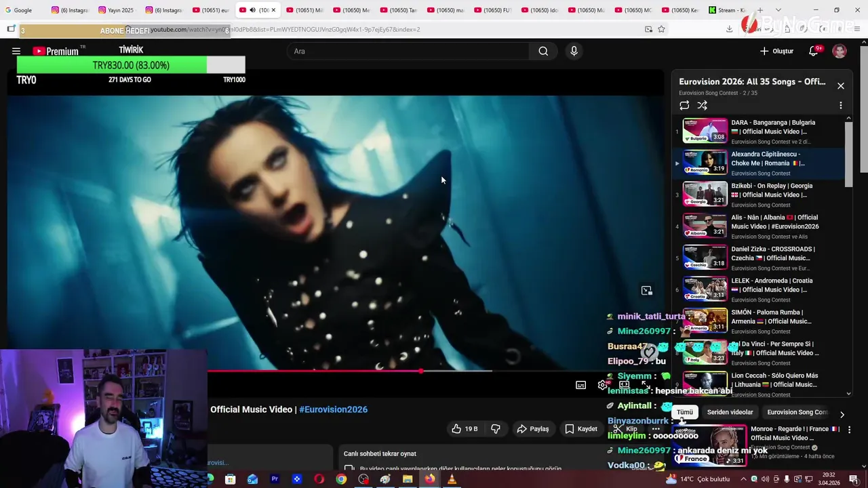Screen dimensions: 868x488
Task: Open Windows notification center icon
Action: (x=854, y=479)
